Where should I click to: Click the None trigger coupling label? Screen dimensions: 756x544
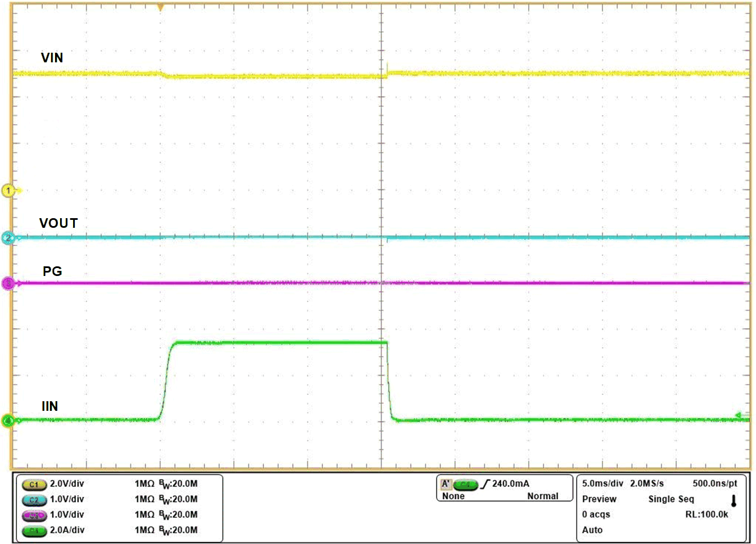point(453,496)
